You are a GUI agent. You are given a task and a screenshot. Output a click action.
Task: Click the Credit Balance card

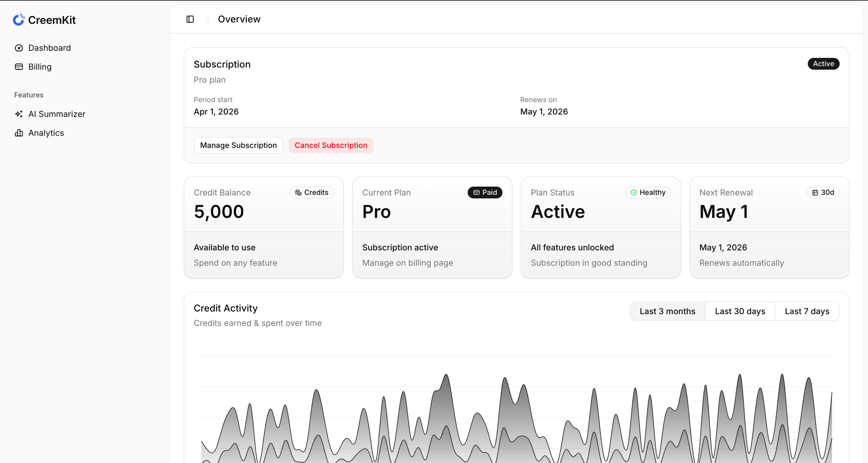point(264,227)
